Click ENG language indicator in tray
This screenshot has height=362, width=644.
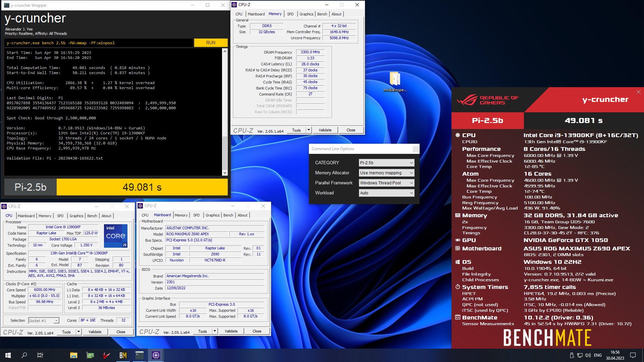coord(598,355)
